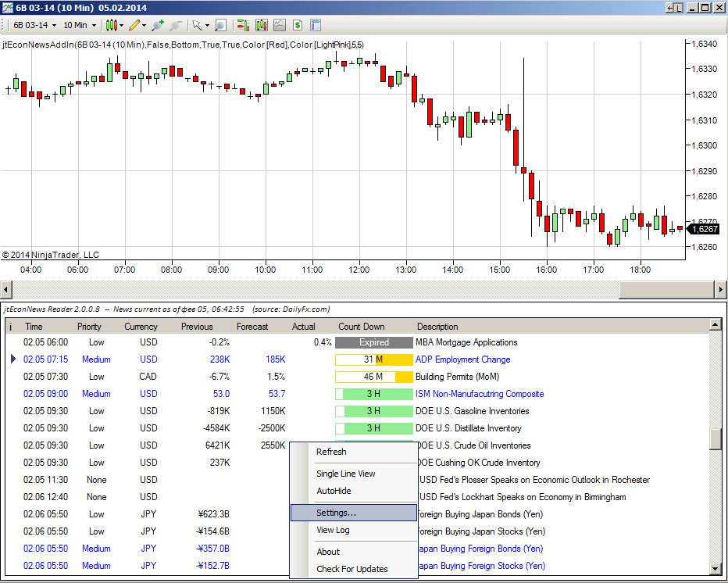Click the zoom in magnifier icon

pyautogui.click(x=158, y=25)
